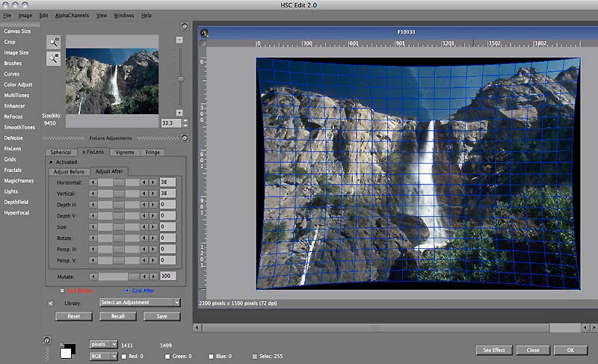Click the round icon above the color swatches
The width and height of the screenshot is (598, 364).
[x=47, y=340]
